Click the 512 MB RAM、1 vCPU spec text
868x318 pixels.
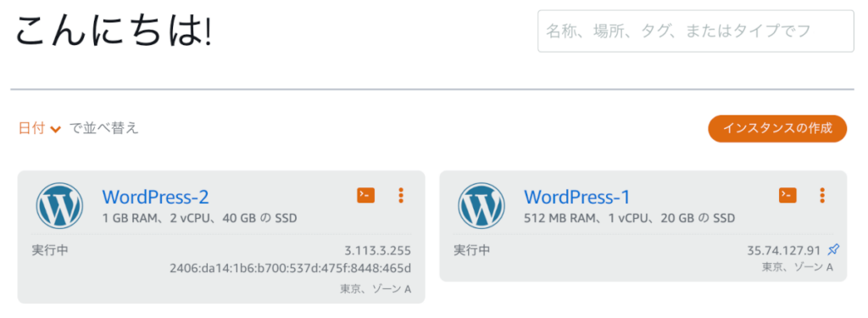click(630, 218)
